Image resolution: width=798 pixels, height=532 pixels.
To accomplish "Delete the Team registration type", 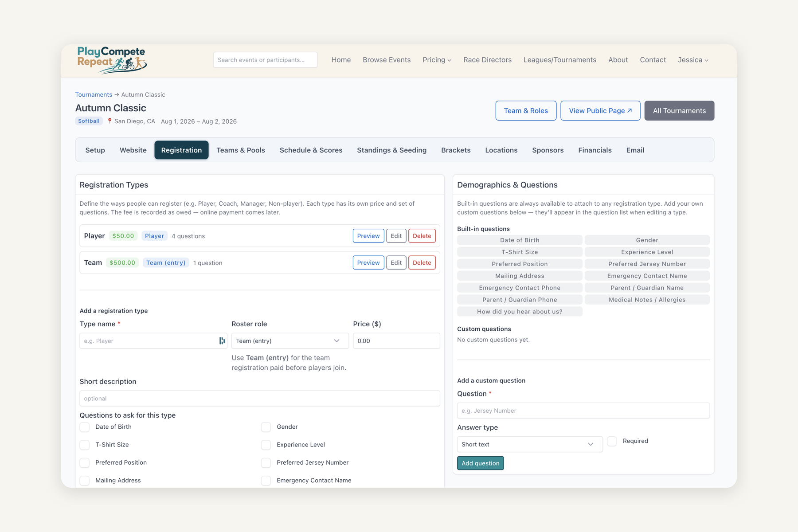I will pyautogui.click(x=422, y=263).
